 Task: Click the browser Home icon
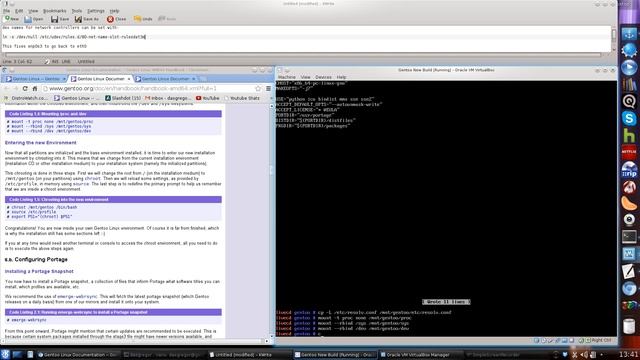coord(35,89)
